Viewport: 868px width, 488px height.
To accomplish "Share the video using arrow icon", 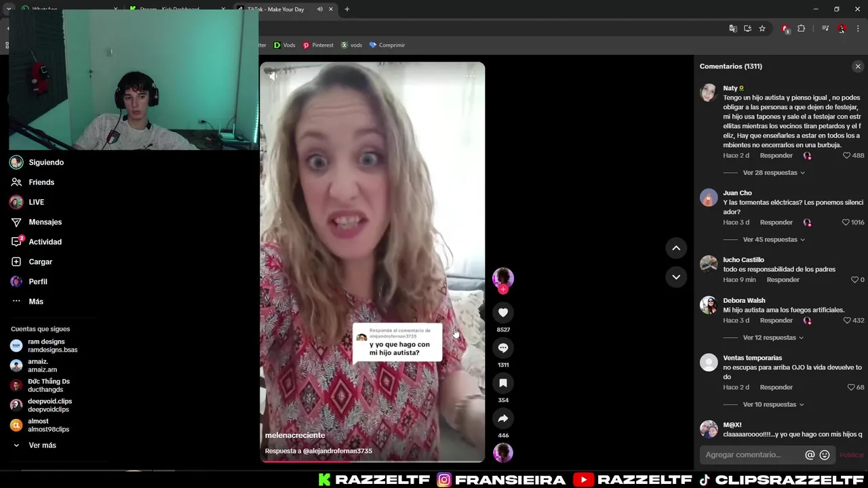I will pyautogui.click(x=503, y=418).
